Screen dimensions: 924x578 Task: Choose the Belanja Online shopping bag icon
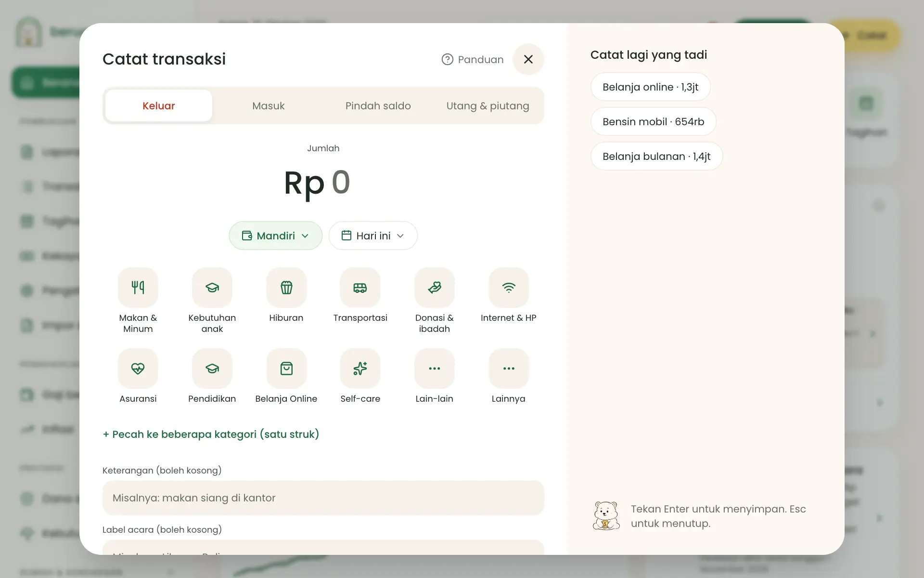[x=286, y=368]
